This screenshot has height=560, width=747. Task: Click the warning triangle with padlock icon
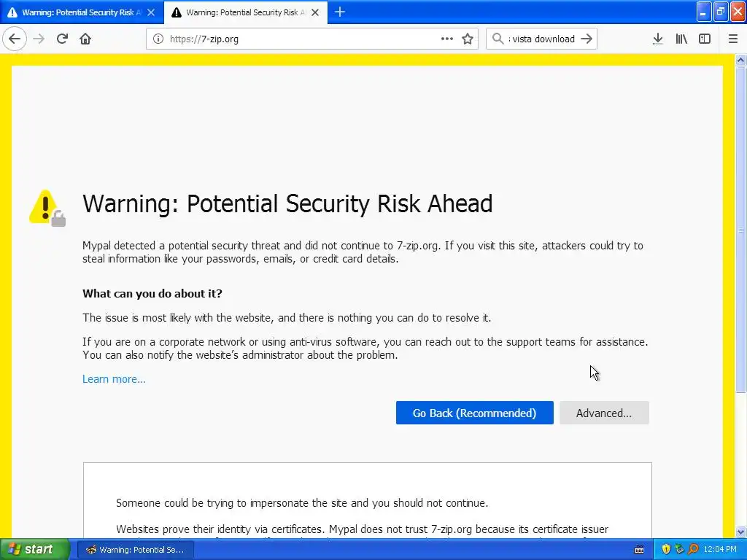point(47,208)
